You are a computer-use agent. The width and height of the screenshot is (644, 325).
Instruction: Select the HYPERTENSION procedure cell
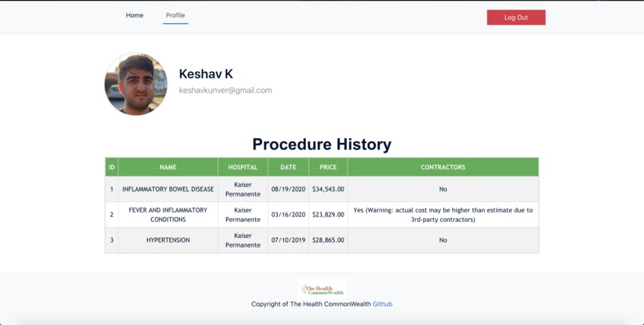tap(168, 240)
